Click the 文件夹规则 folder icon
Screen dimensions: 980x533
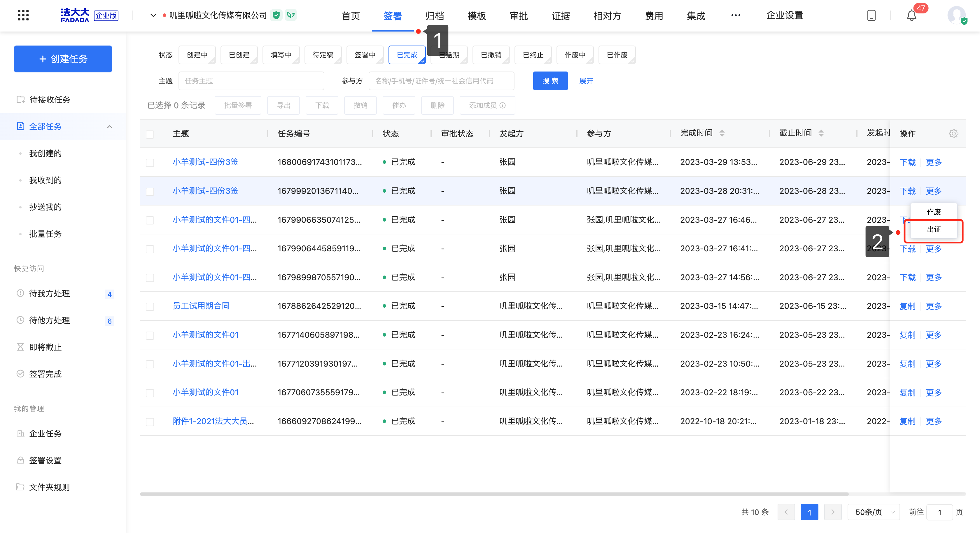tap(20, 487)
